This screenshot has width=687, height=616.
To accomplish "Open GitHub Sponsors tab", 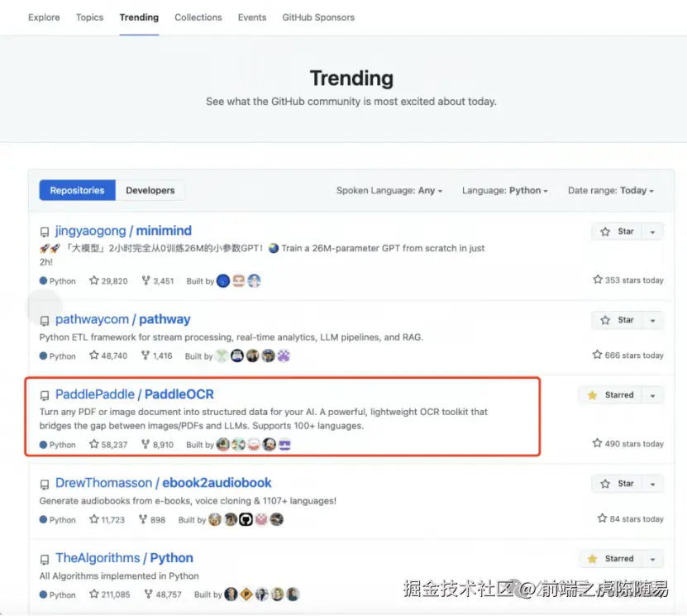I will (x=318, y=17).
